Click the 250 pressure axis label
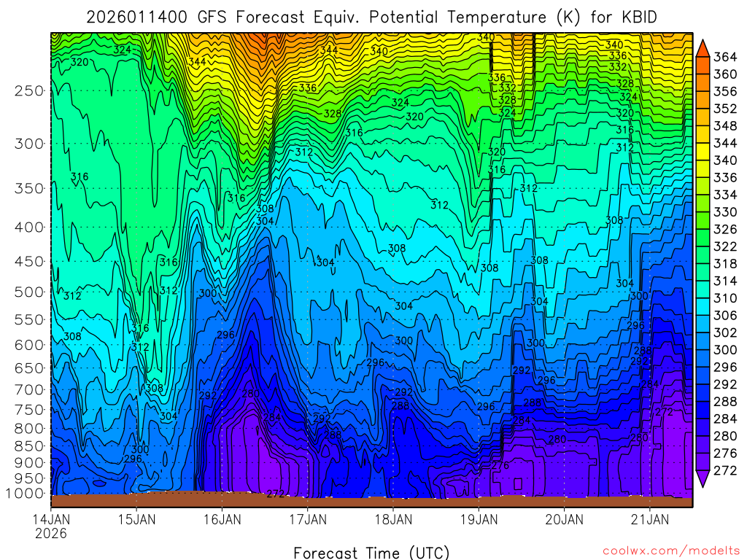The image size is (747, 560). point(28,90)
